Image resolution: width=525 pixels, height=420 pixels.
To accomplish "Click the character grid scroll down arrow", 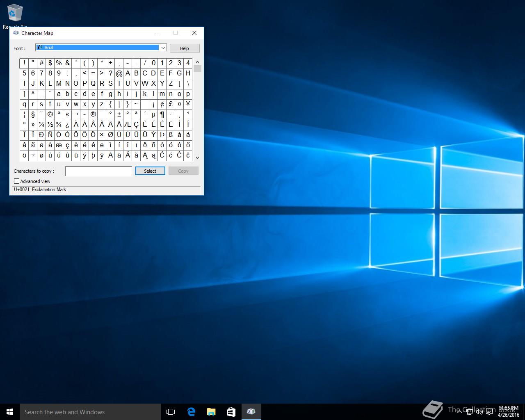I will coord(197,157).
